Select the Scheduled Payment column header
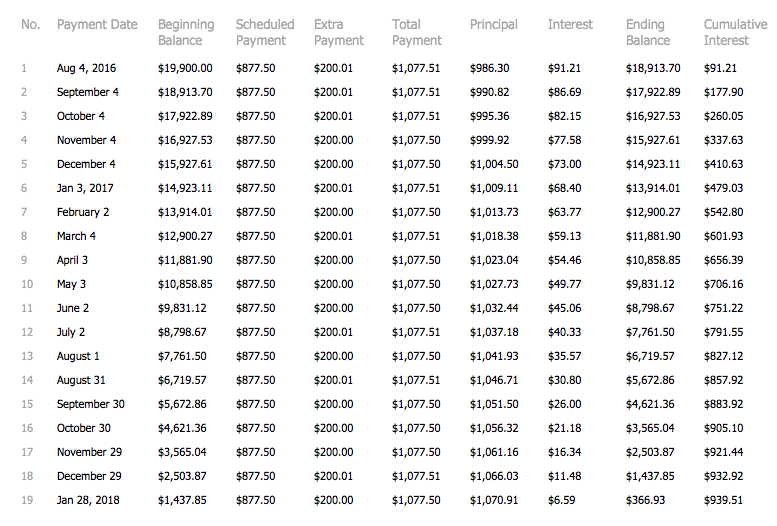 pos(265,32)
